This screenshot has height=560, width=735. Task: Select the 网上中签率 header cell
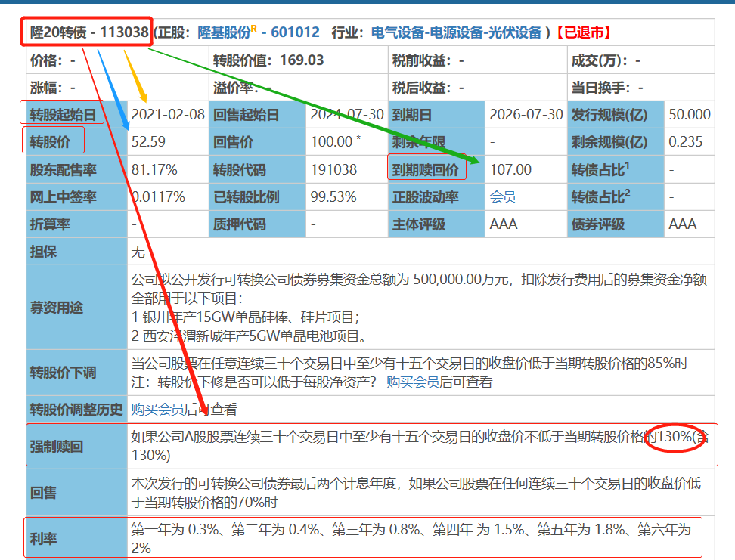(x=77, y=196)
